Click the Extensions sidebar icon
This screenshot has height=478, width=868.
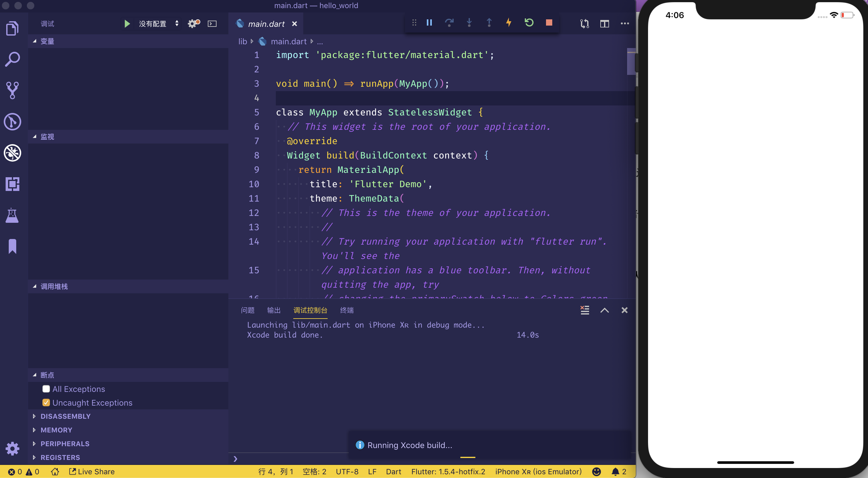coord(12,184)
